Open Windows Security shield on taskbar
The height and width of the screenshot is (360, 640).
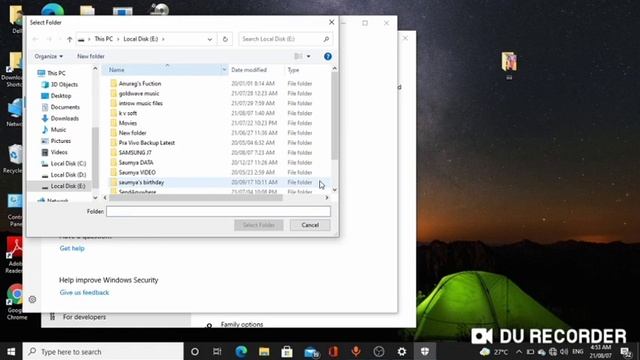[425, 351]
